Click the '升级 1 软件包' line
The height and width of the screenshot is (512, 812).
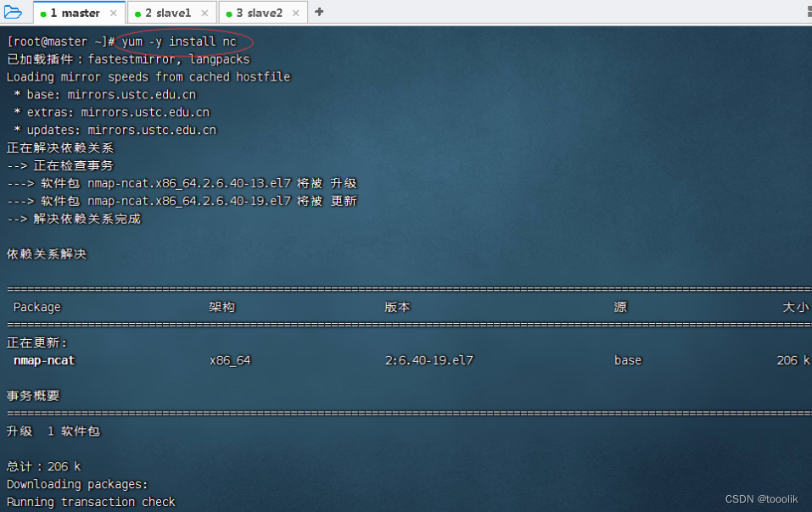point(53,431)
